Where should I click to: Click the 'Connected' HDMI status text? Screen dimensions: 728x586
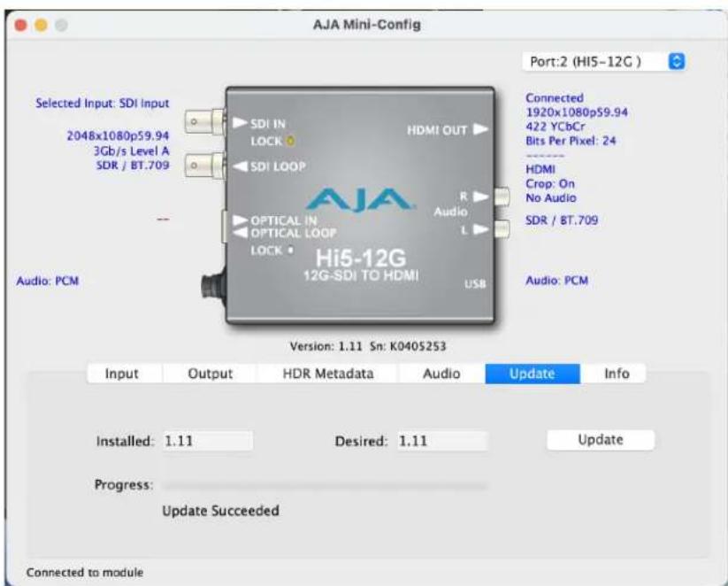(x=555, y=98)
